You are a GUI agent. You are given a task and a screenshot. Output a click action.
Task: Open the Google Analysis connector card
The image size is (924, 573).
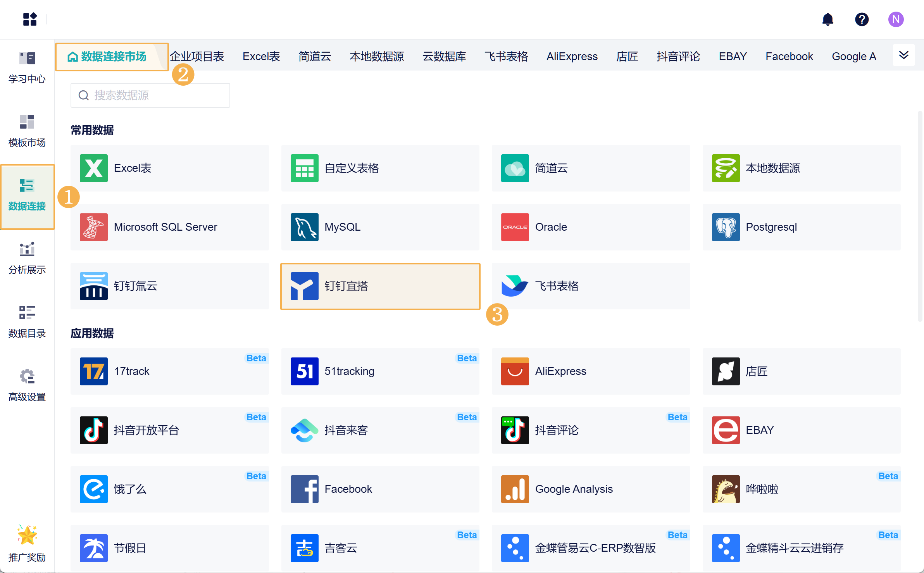pos(591,489)
